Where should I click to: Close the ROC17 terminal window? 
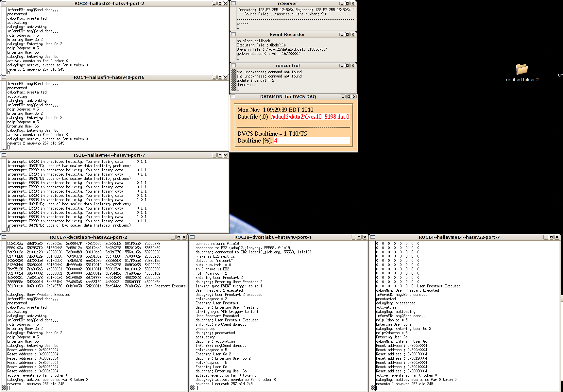[184, 237]
